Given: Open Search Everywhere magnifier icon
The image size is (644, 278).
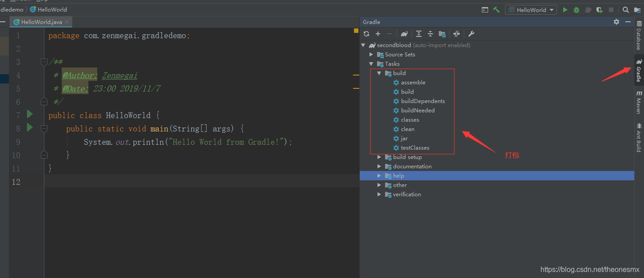Looking at the screenshot, I should (x=625, y=10).
